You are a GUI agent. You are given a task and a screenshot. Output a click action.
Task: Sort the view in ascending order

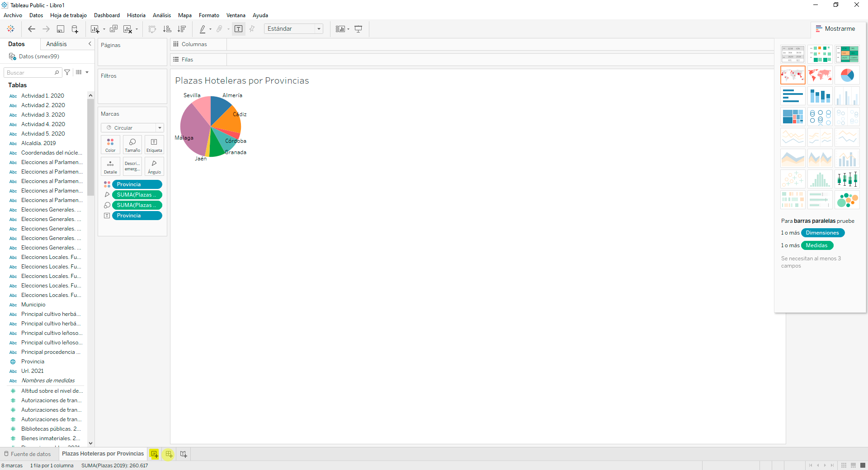[167, 28]
